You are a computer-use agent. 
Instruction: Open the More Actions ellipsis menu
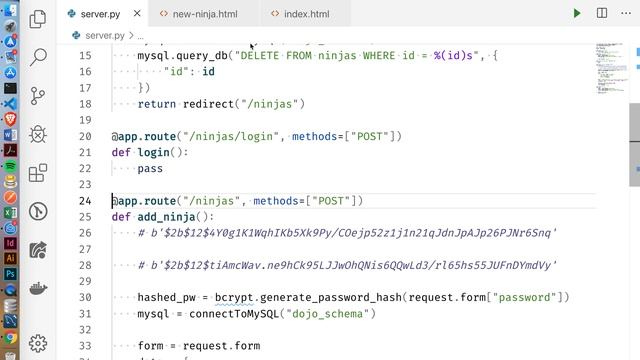[x=626, y=13]
